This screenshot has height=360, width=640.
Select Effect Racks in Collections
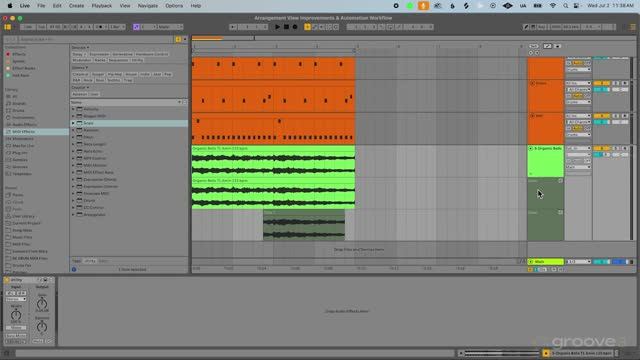(24, 68)
